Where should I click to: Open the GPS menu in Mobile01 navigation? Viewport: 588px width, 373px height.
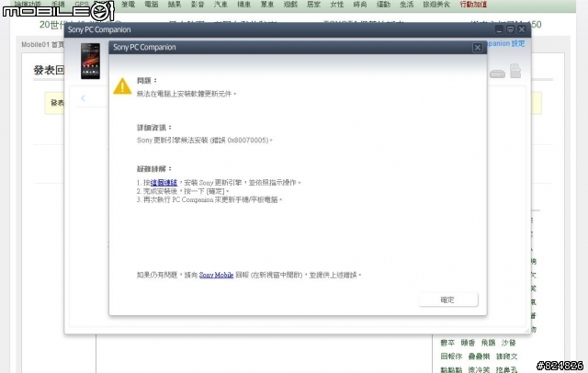pyautogui.click(x=82, y=5)
